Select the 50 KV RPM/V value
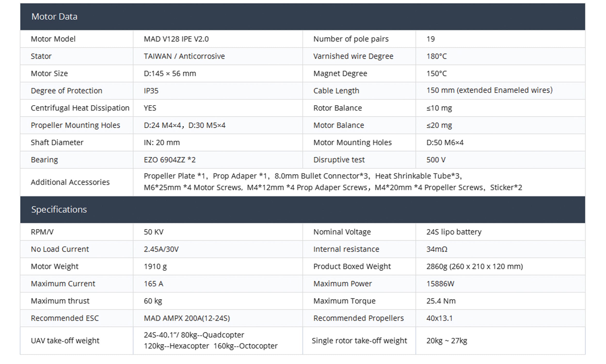Screen dimensions: 606x364 [153, 232]
